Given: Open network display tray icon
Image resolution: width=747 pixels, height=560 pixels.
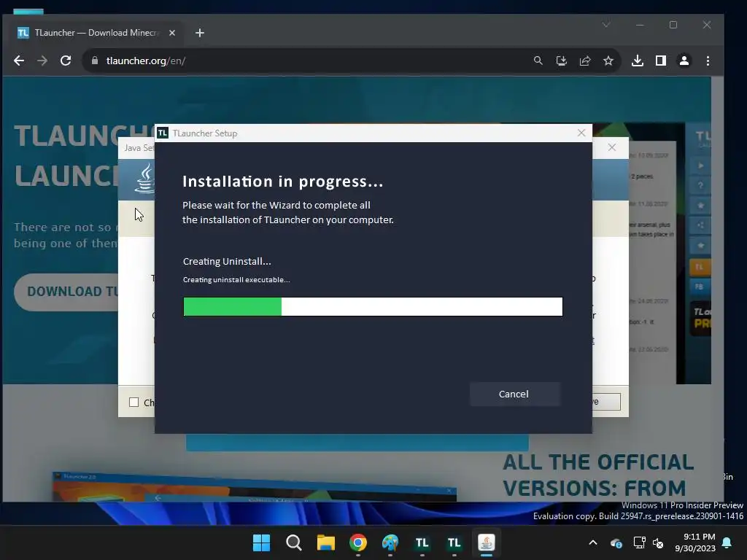Looking at the screenshot, I should pyautogui.click(x=639, y=542).
